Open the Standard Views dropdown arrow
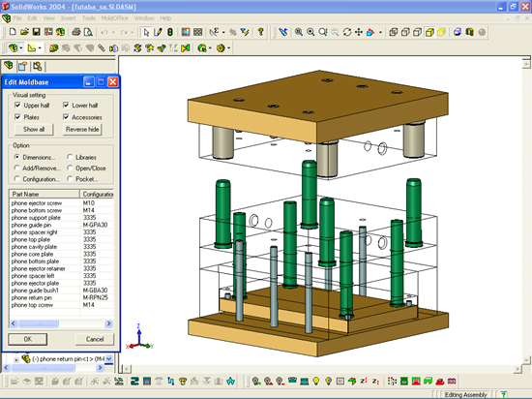532x399 pixels. click(380, 33)
